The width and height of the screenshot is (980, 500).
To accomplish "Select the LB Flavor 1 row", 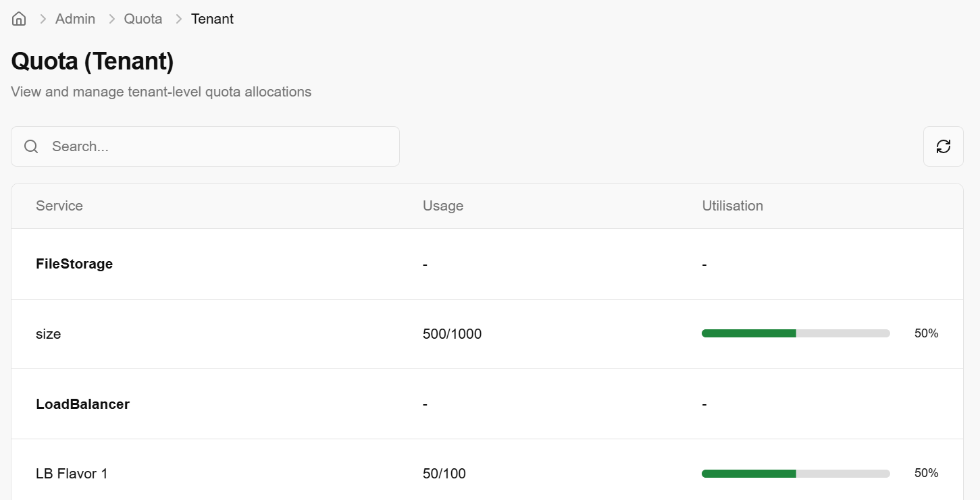I will [72, 474].
